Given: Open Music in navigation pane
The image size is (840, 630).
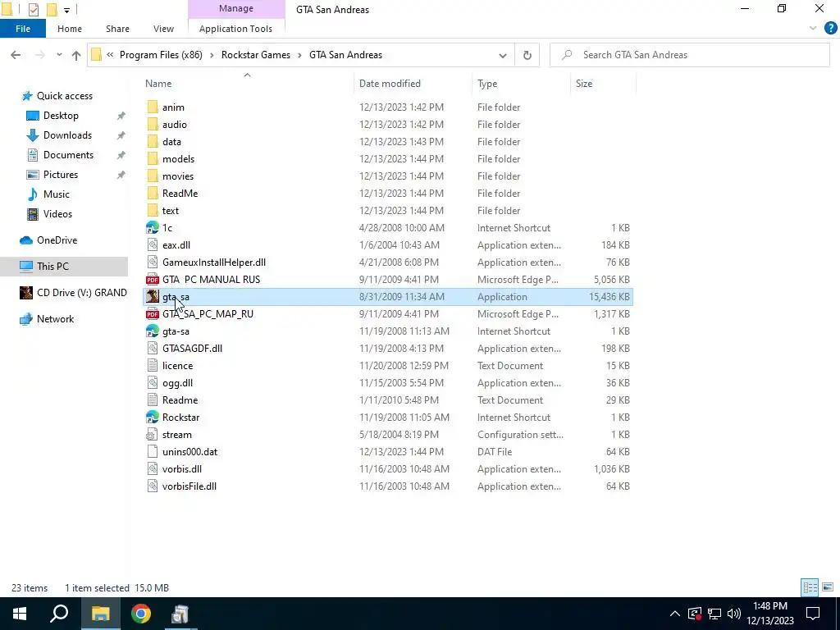Looking at the screenshot, I should (x=57, y=194).
